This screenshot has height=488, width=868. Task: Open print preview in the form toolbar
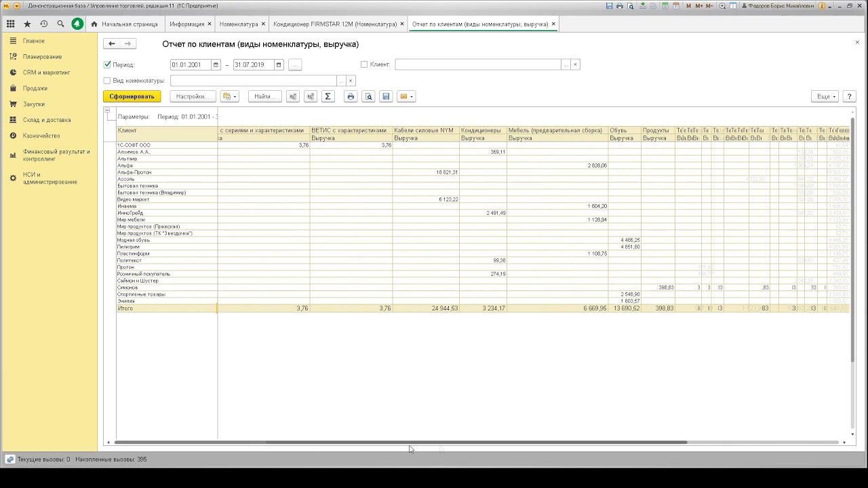point(368,96)
